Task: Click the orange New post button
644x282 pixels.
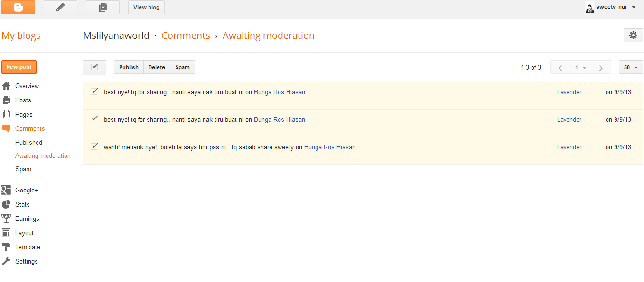Action: [x=19, y=67]
